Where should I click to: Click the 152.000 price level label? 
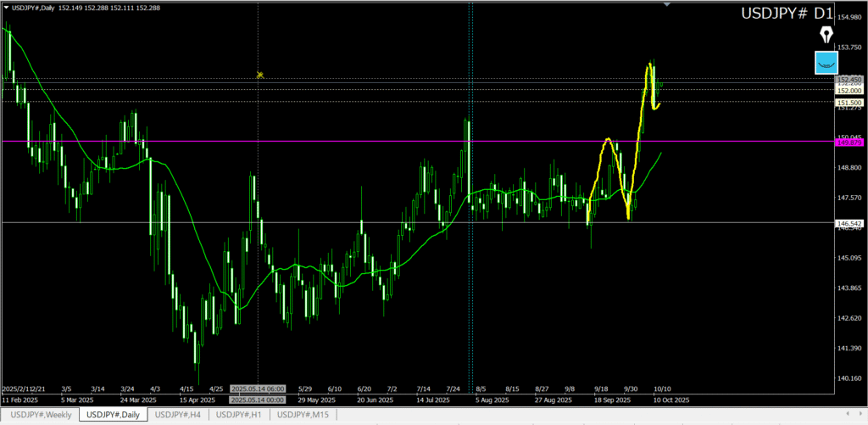[849, 90]
